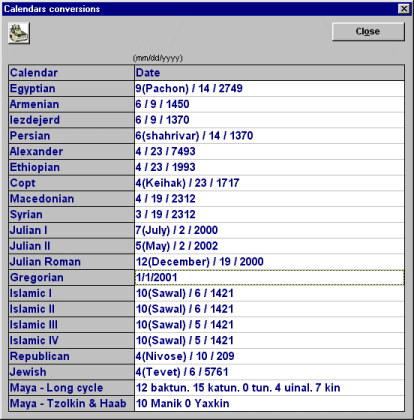Image resolution: width=414 pixels, height=420 pixels.
Task: Click the Islamic II calendar row label
Action: click(x=71, y=309)
